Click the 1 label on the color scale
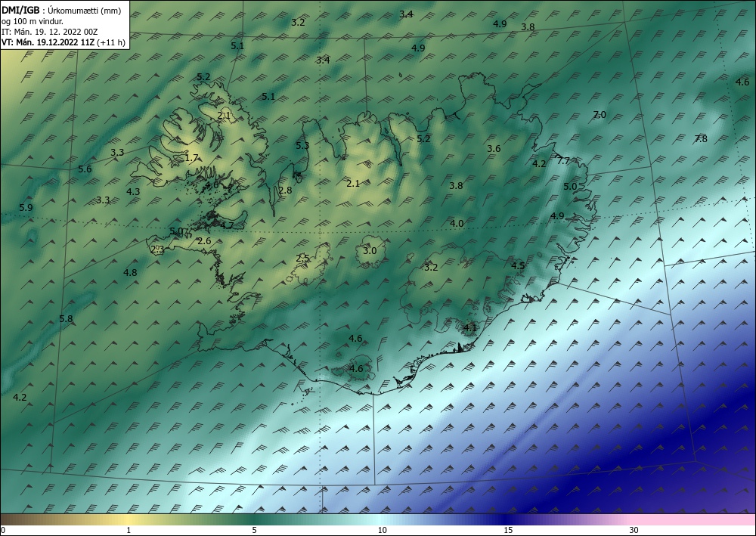756x536 pixels. click(x=129, y=530)
